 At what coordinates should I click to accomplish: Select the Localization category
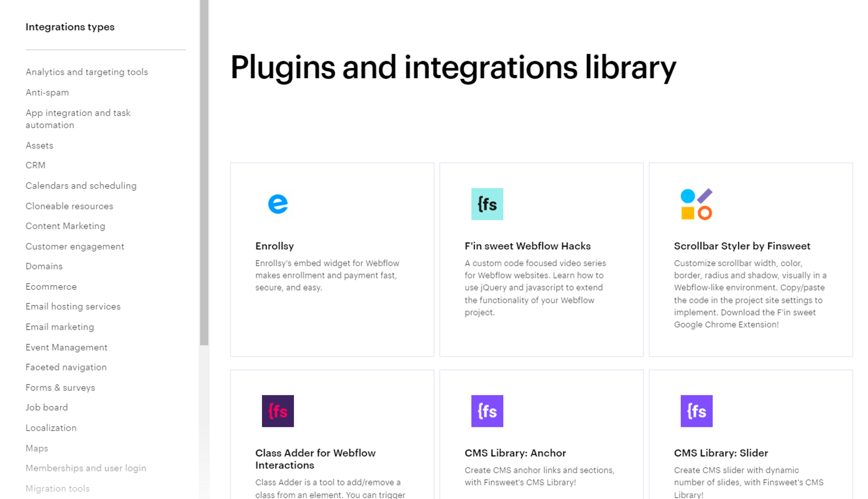click(51, 428)
